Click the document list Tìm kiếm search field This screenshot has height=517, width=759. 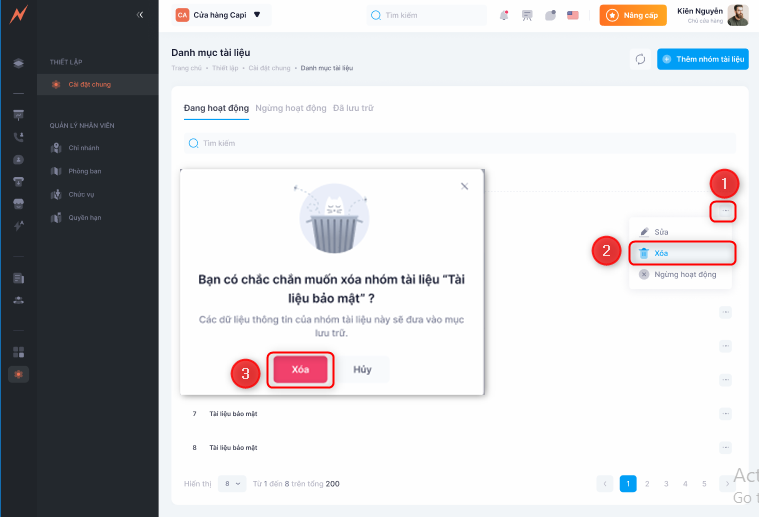[459, 143]
